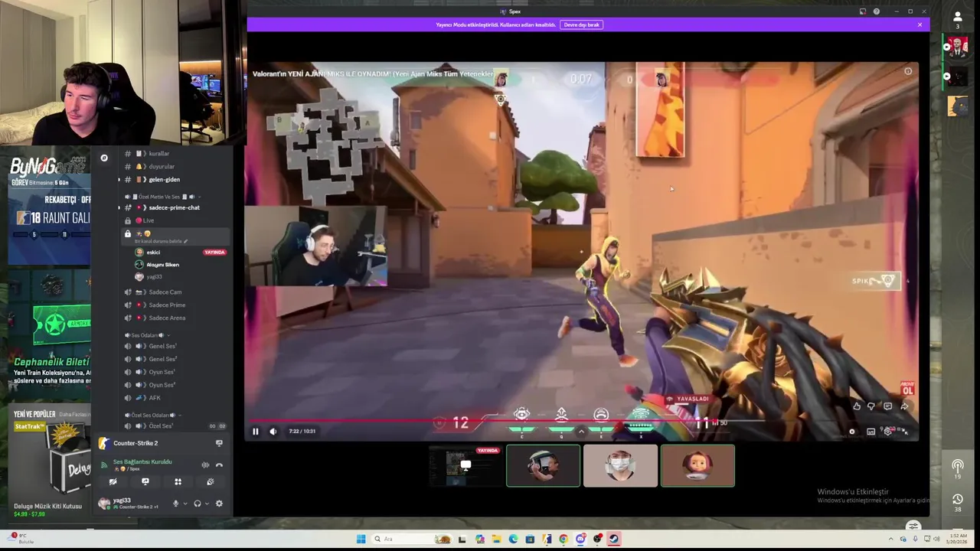This screenshot has width=980, height=551.
Task: Click the like thumbs-up icon on video
Action: pos(857,406)
